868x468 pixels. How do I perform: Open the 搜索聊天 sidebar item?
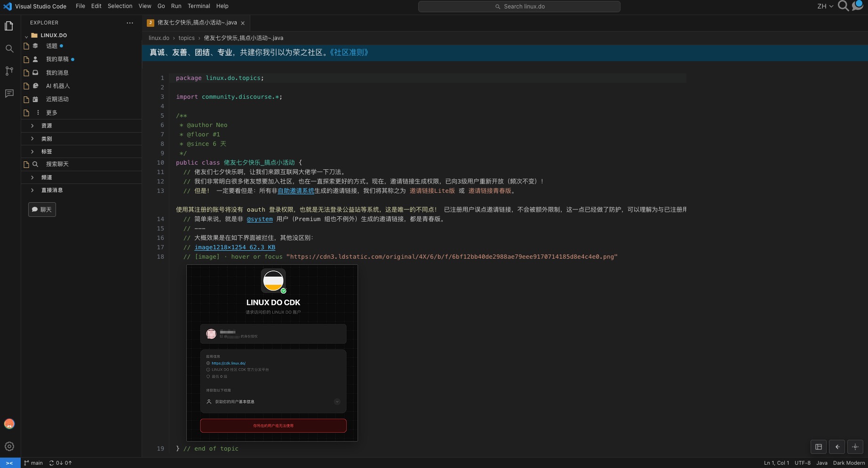(x=81, y=164)
